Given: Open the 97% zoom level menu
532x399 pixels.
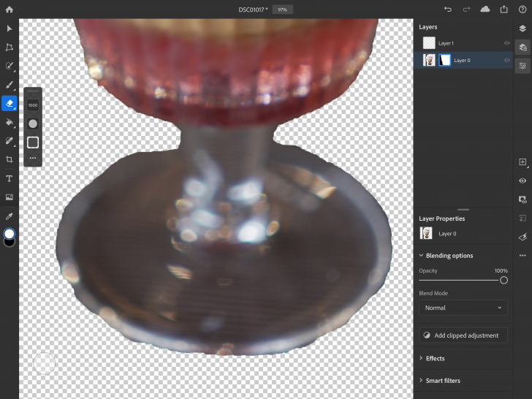Looking at the screenshot, I should pos(282,9).
